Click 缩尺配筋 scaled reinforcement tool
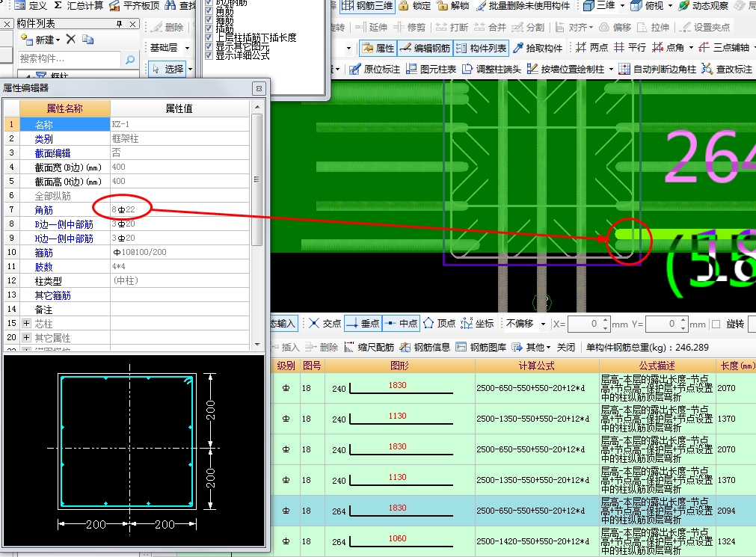 [369, 347]
